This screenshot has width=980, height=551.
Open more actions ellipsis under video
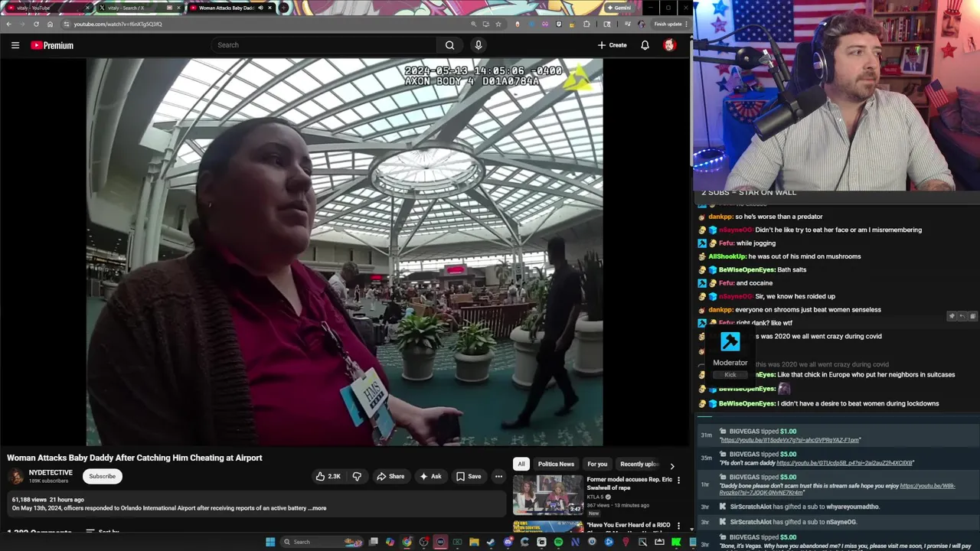click(498, 476)
